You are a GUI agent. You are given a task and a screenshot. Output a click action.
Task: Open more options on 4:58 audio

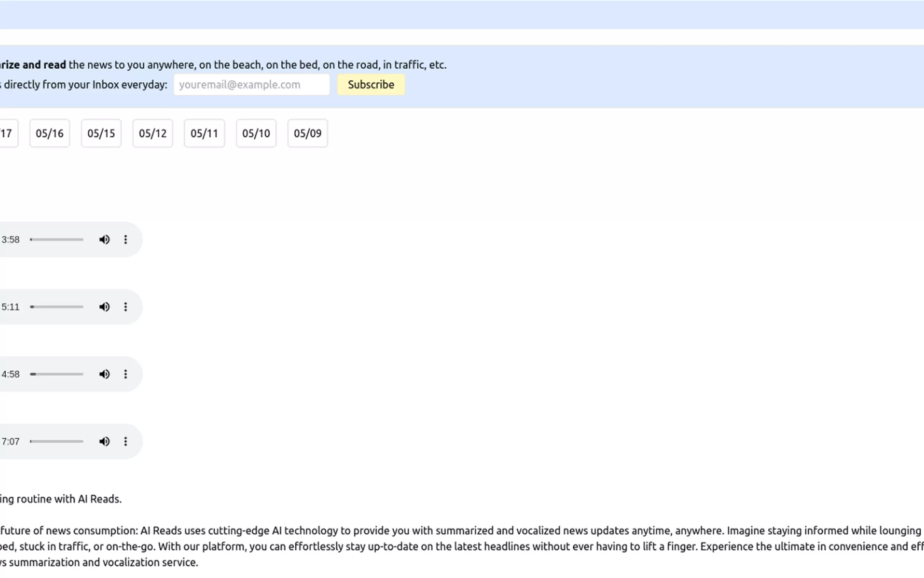pos(125,374)
